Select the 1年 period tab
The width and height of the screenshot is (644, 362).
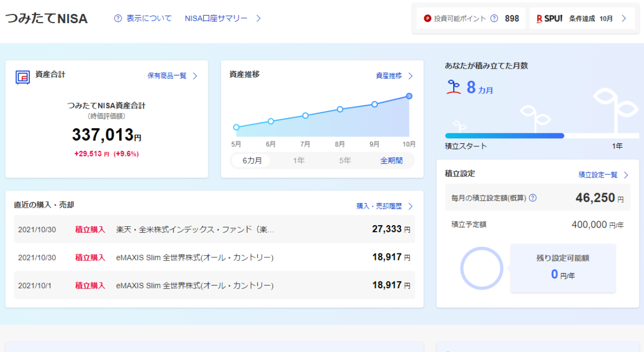point(299,161)
